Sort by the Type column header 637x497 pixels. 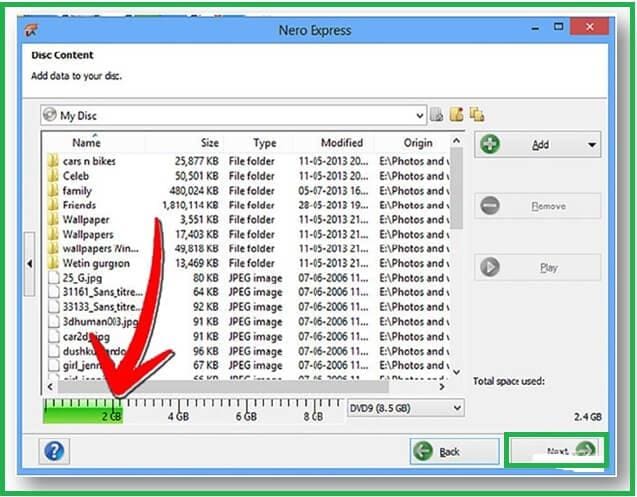264,143
